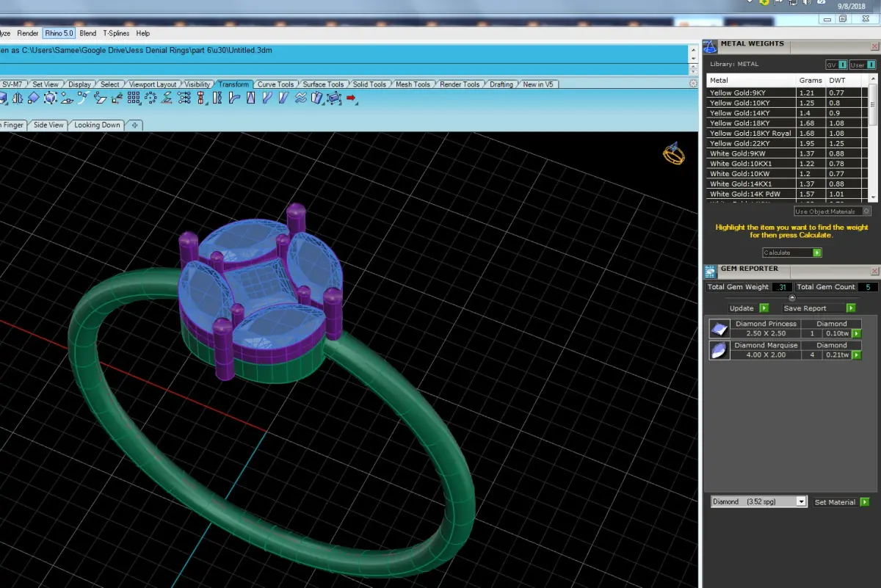Select the Flow along surface tool icon
Viewport: 881px width, 588px height.
point(317,98)
